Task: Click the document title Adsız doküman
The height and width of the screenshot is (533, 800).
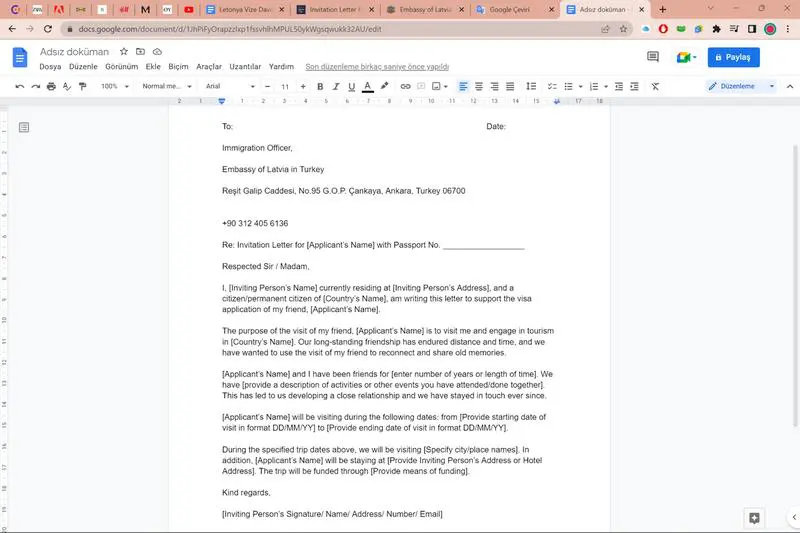Action: point(75,51)
